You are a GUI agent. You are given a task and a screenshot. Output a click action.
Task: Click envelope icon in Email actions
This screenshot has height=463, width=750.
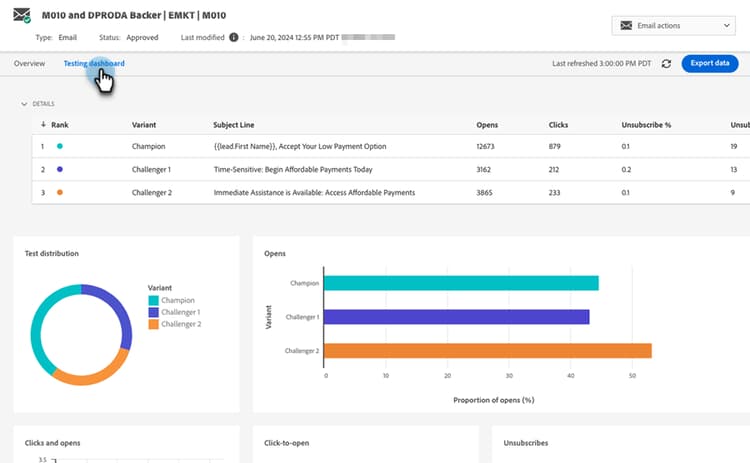point(626,25)
